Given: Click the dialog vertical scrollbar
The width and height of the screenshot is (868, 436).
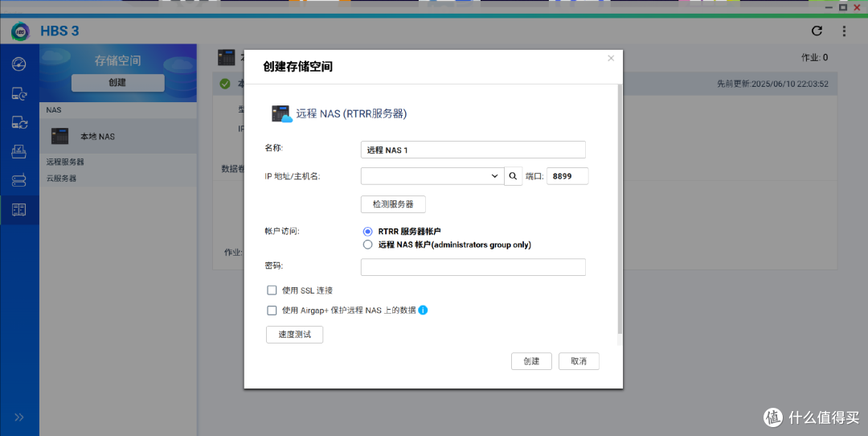Looking at the screenshot, I should pyautogui.click(x=620, y=209).
